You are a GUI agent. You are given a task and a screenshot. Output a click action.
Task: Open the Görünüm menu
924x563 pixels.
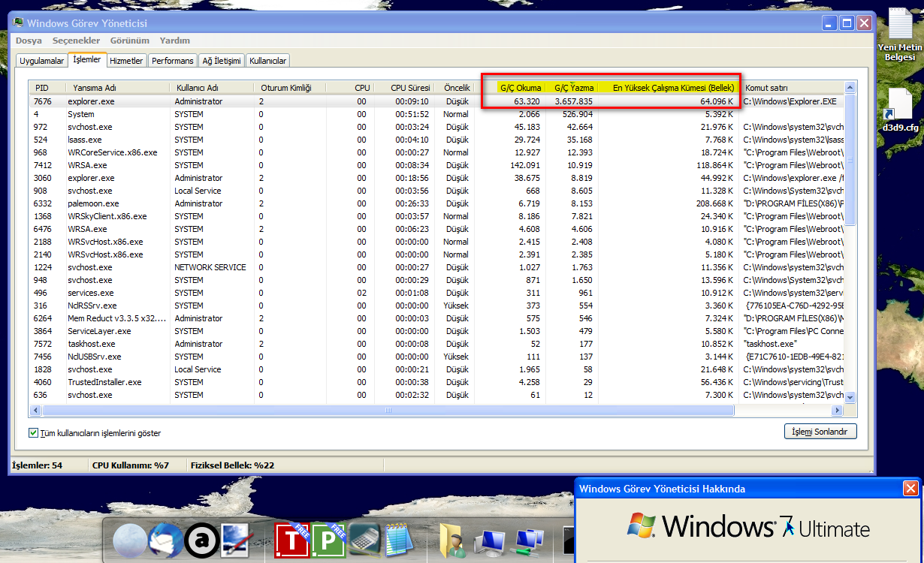pyautogui.click(x=129, y=41)
